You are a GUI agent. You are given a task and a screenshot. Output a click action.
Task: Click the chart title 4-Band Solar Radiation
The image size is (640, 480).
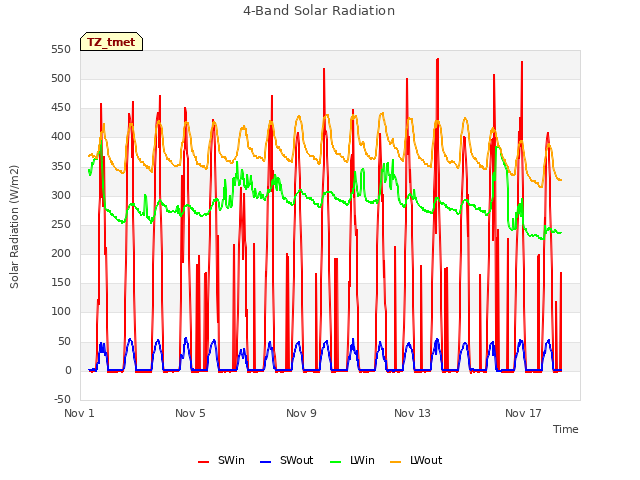coord(319,11)
